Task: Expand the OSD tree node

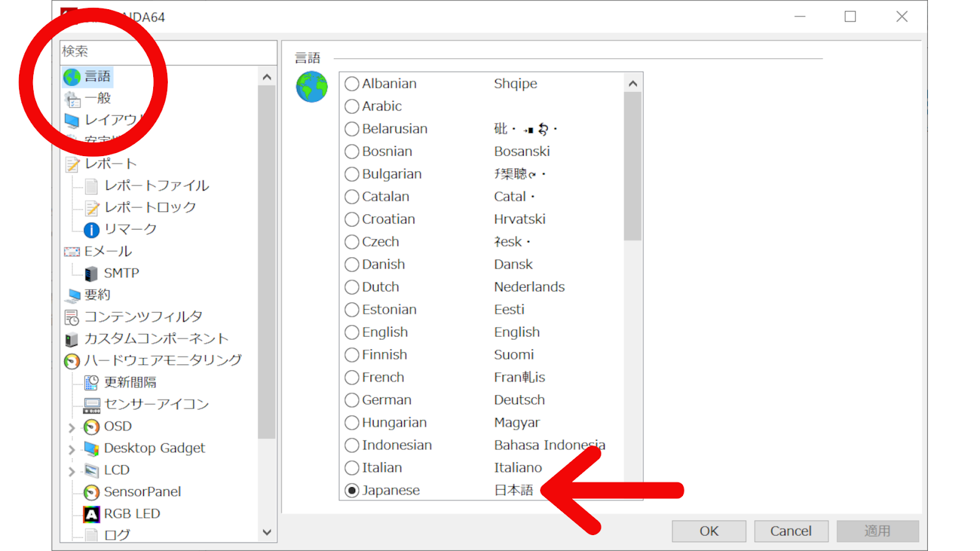Action: click(x=72, y=428)
